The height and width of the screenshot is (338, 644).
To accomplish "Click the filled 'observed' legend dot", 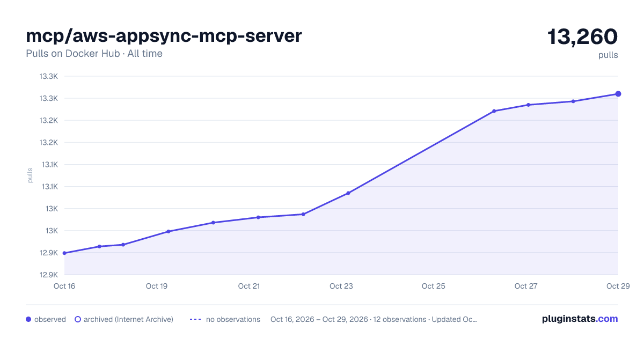I will (28, 319).
